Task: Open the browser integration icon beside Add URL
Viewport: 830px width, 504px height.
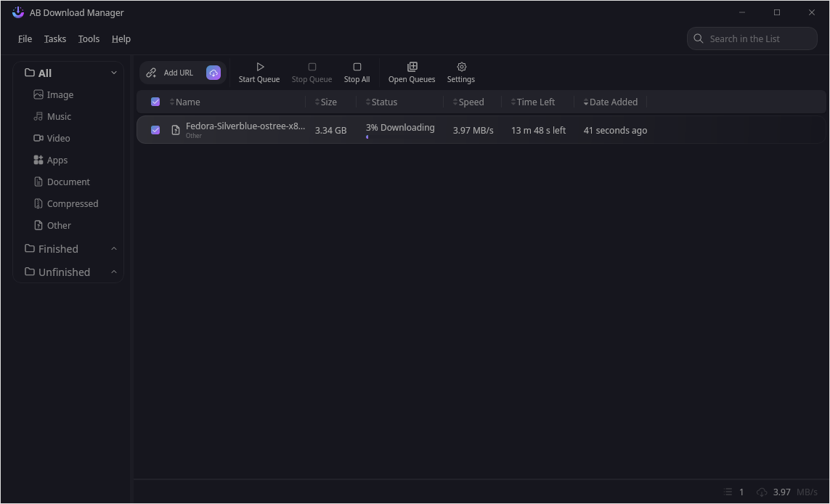Action: pos(213,73)
